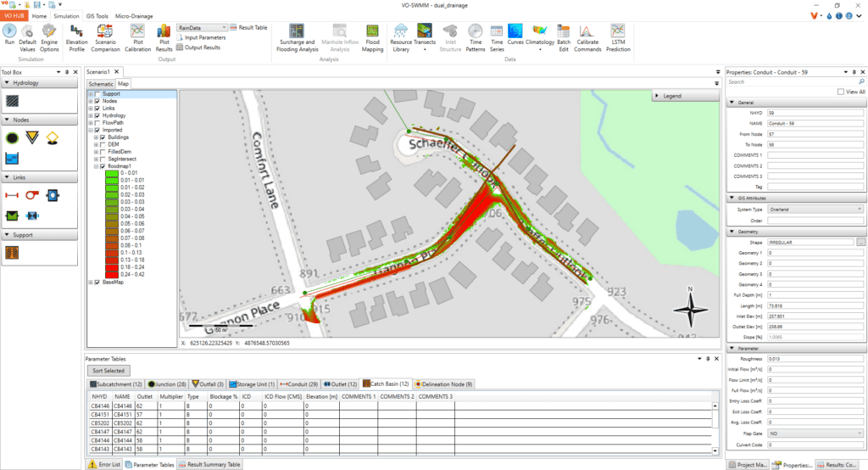Screen dimensions: 868x470
Task: Launch LSTM Prediction tool
Action: [x=618, y=37]
